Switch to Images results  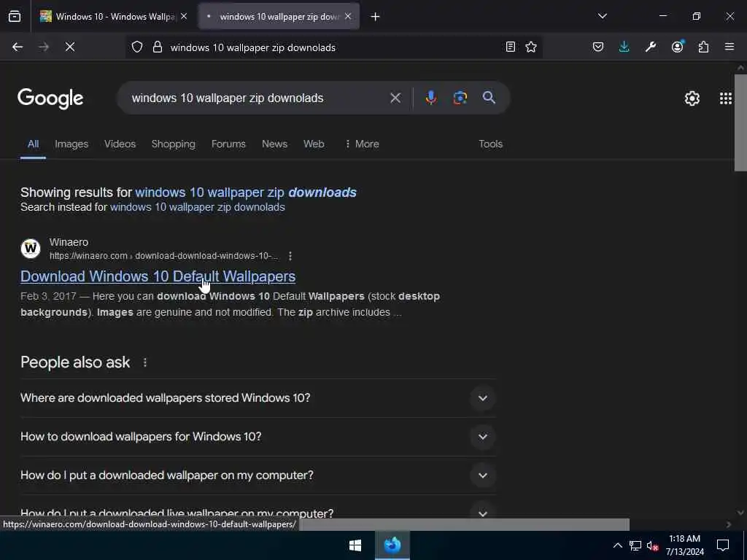click(x=71, y=144)
